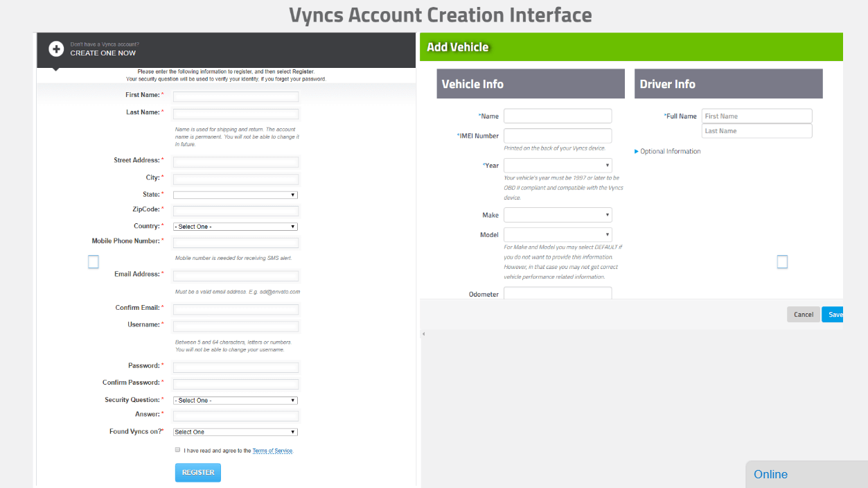This screenshot has width=868, height=488.
Task: Click the Confirm Email field
Action: pos(236,309)
